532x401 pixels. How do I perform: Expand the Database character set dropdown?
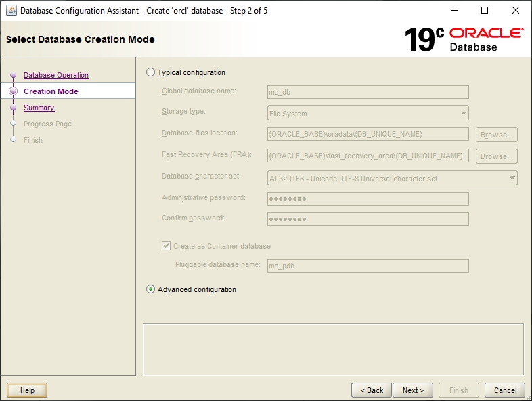click(393, 179)
